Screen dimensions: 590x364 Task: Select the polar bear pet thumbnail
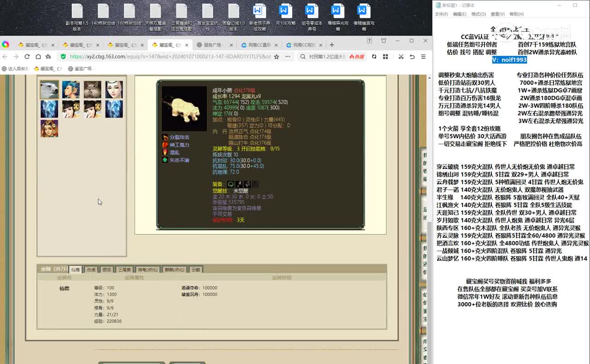coord(49,90)
